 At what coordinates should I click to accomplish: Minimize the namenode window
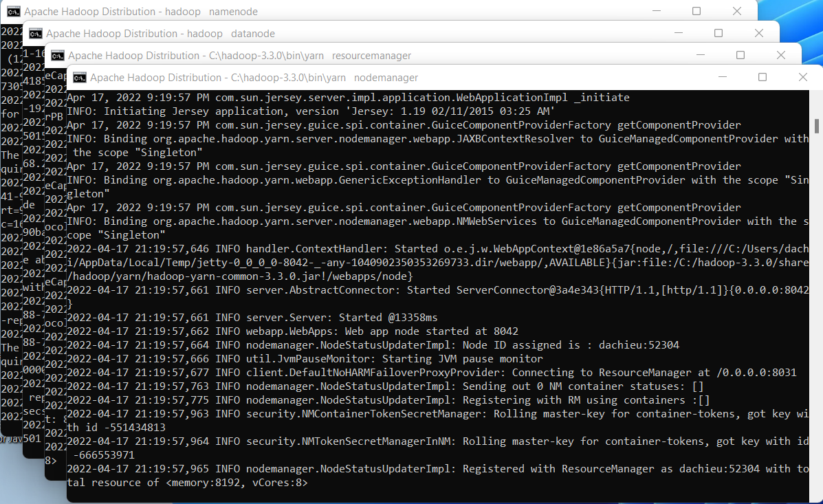pyautogui.click(x=655, y=11)
